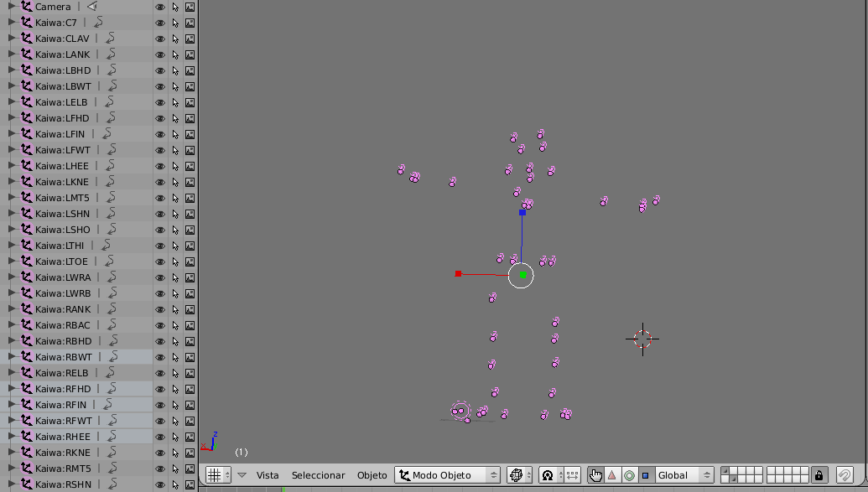Expand the Kaiwa:LTHI tree row
The height and width of the screenshot is (492, 868).
click(11, 246)
